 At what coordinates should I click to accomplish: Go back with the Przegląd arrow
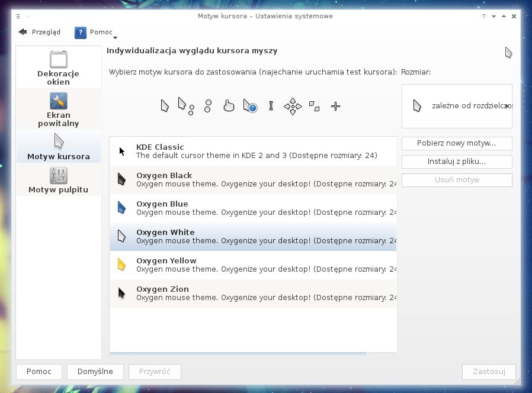(x=39, y=32)
